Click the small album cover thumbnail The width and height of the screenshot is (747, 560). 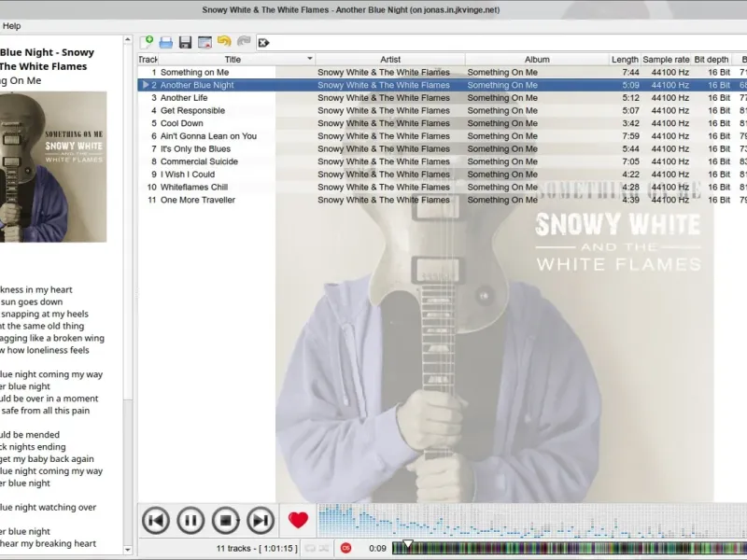53,167
